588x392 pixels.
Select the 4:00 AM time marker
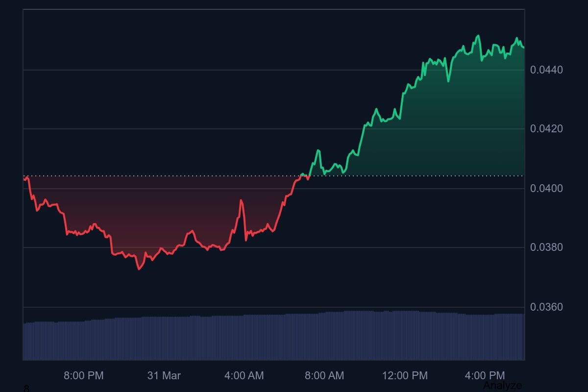(245, 376)
